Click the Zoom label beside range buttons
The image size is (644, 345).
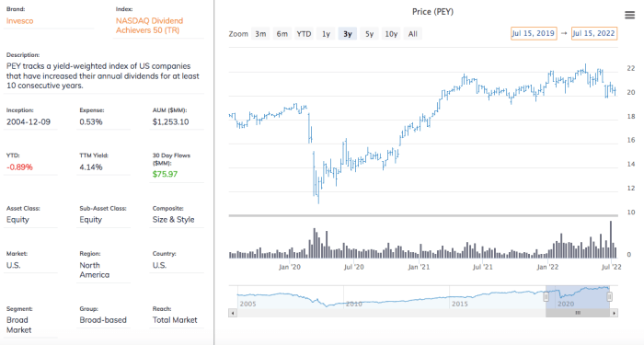[x=238, y=34]
